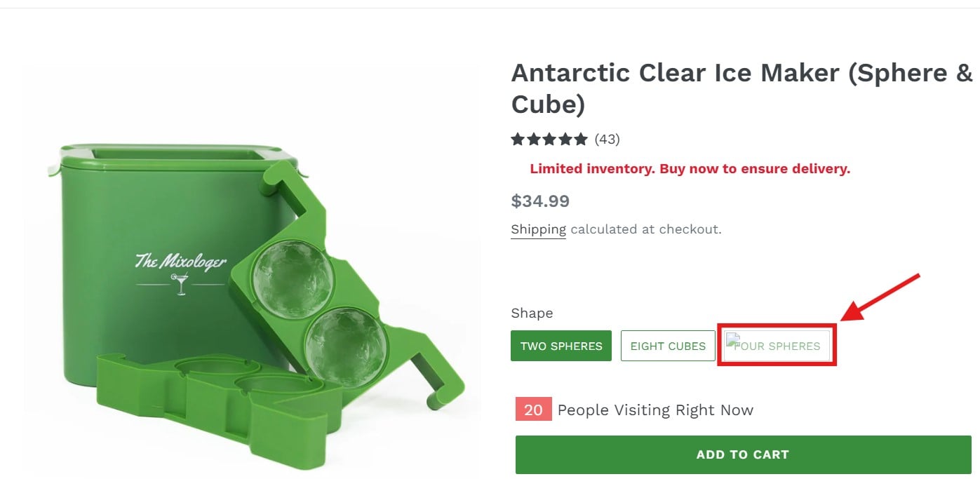Click the third rating star
Screen dimensions: 980x479
[549, 139]
